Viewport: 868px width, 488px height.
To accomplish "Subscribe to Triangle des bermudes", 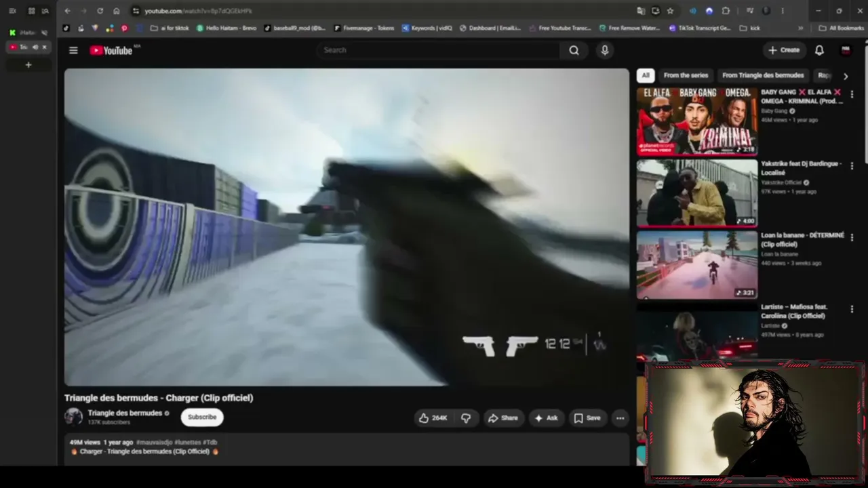I will (202, 418).
